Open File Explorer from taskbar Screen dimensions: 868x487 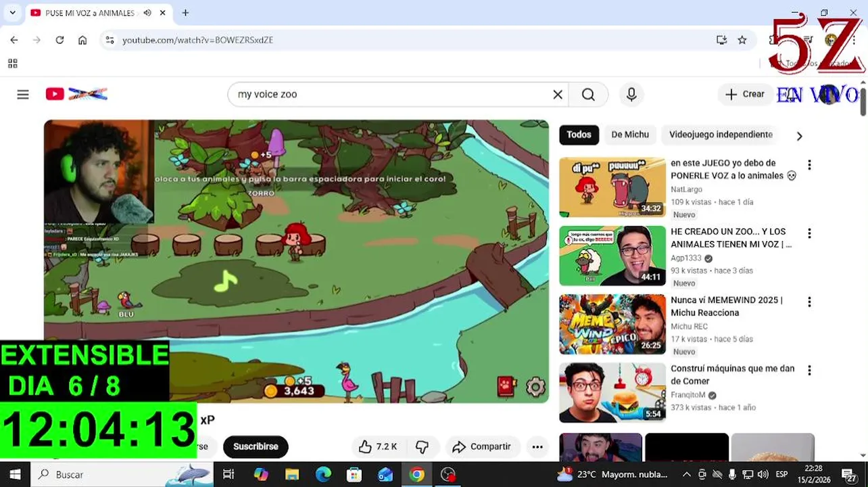pyautogui.click(x=292, y=475)
